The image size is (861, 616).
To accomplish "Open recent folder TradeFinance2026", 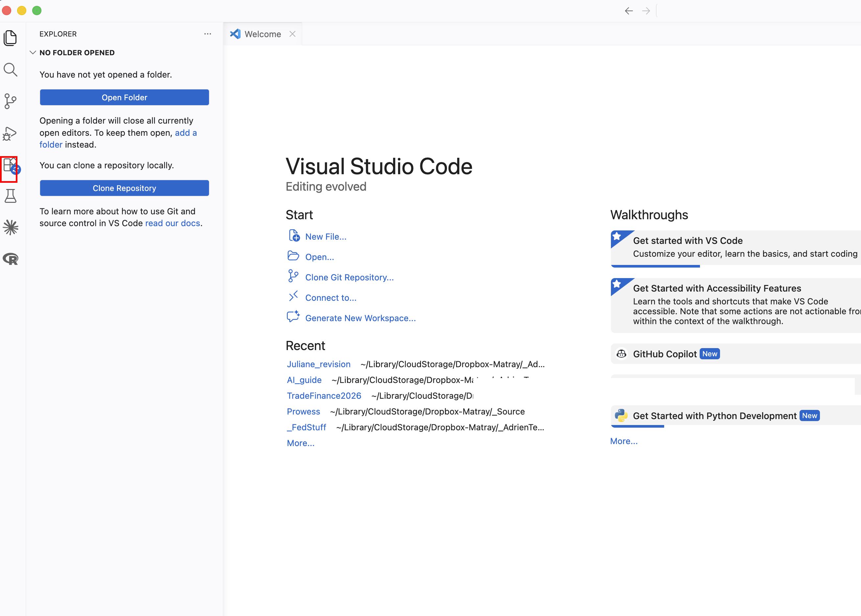I will click(x=324, y=396).
